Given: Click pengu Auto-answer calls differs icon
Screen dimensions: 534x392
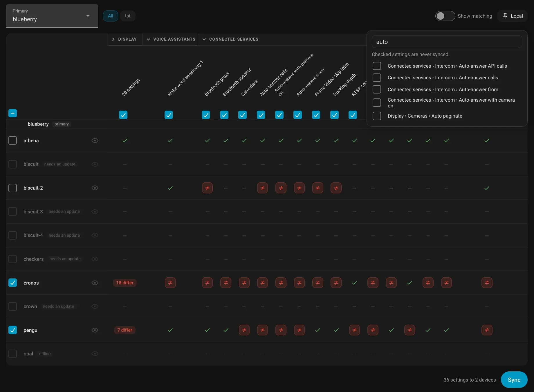Looking at the screenshot, I should tap(262, 330).
